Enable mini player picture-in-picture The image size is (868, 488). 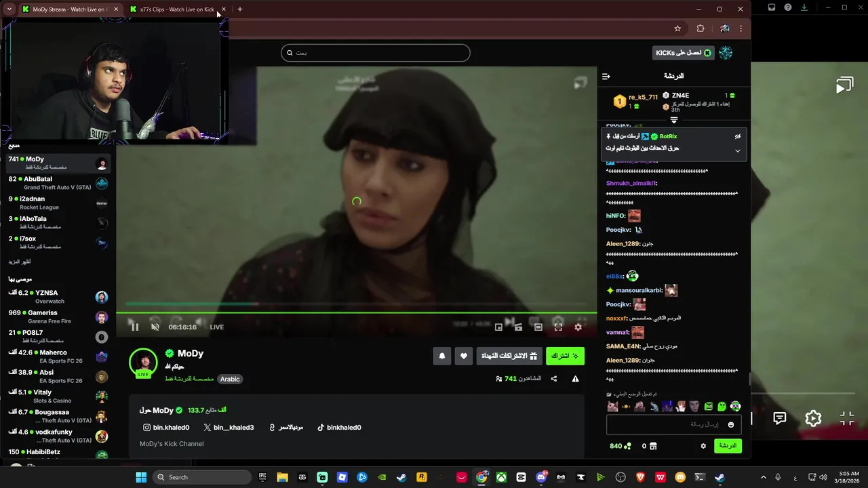(x=498, y=327)
